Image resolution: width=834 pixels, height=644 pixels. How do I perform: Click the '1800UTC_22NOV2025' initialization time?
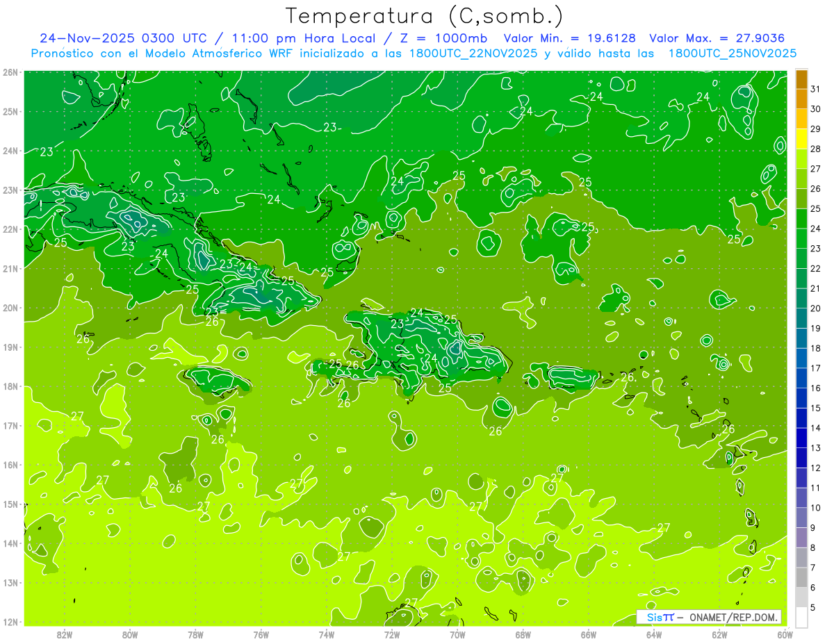point(473,53)
